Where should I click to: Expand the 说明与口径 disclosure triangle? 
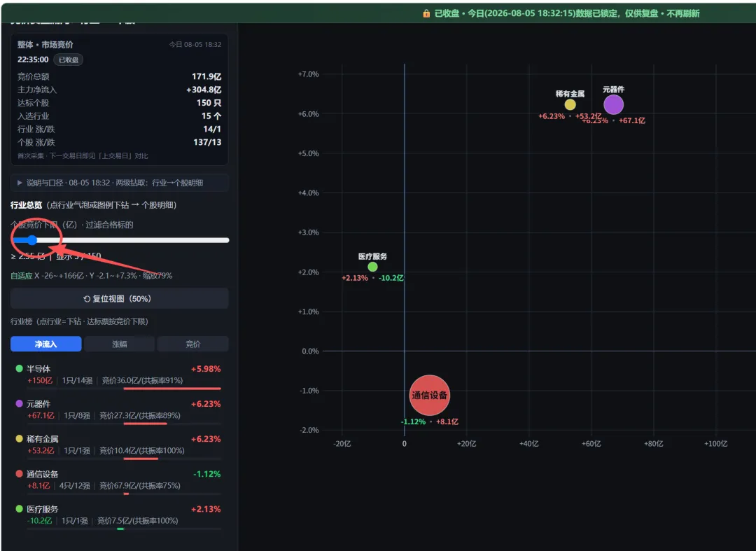[20, 183]
